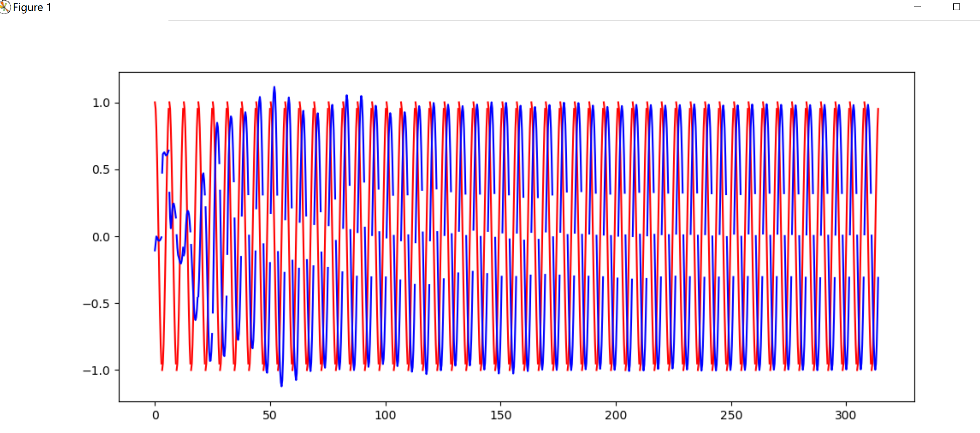
Task: Click the lowest blue trough below −1.0
Action: click(x=282, y=385)
